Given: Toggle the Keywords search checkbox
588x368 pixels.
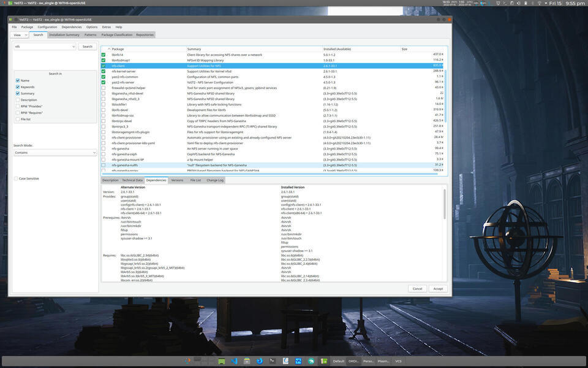Looking at the screenshot, I should (x=18, y=86).
